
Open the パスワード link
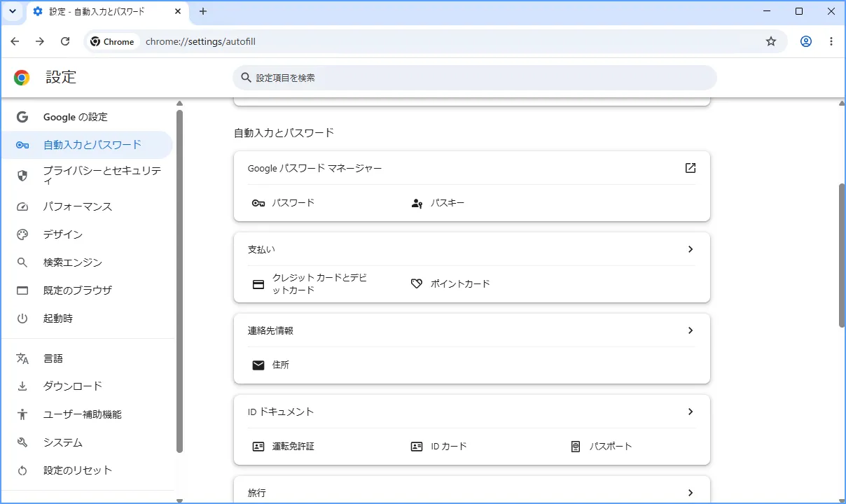point(293,203)
